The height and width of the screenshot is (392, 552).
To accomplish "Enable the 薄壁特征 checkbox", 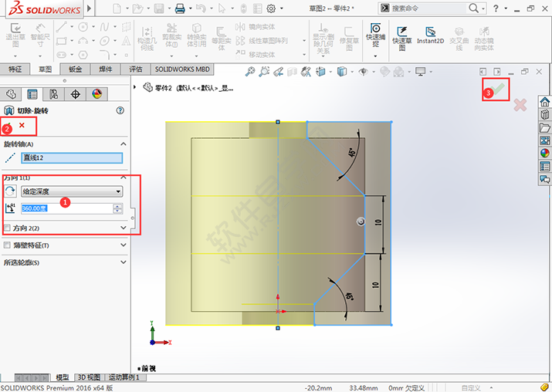I will pos(8,245).
